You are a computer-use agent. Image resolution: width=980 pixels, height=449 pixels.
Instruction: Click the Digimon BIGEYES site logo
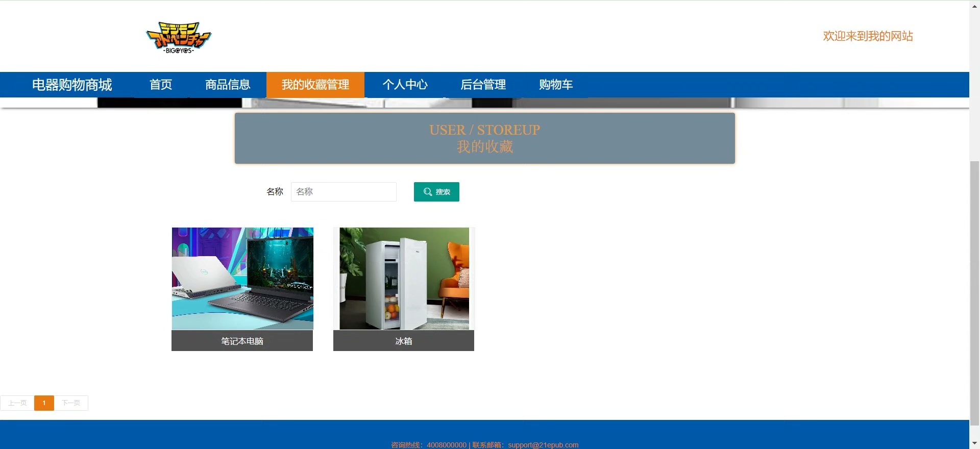click(179, 37)
